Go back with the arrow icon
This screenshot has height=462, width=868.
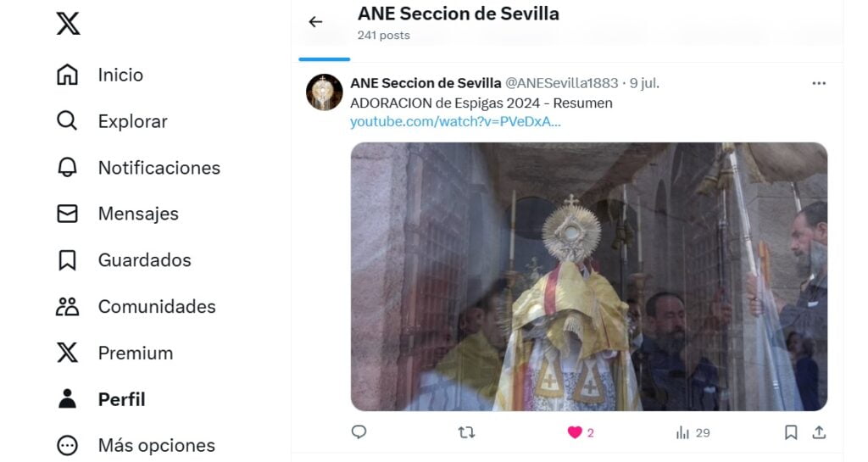315,21
